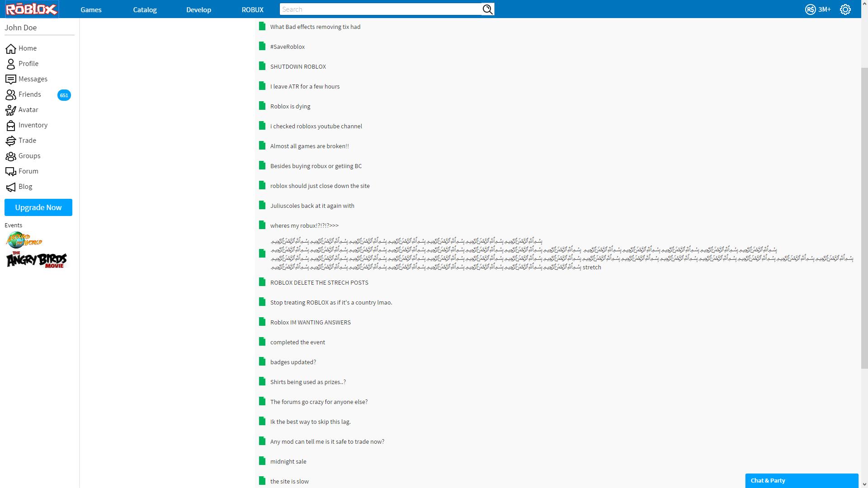
Task: Open Profile link in sidebar
Action: (28, 64)
